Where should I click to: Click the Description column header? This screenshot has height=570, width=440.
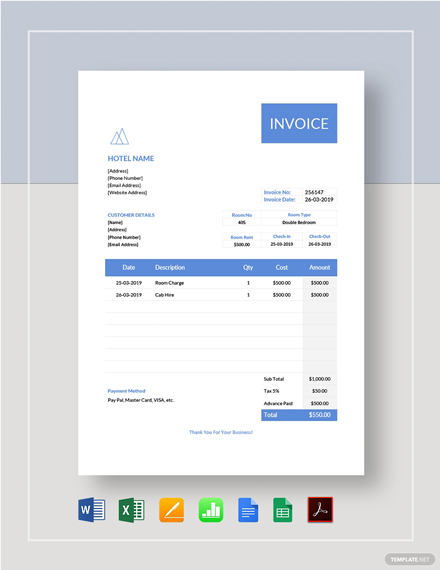click(170, 268)
